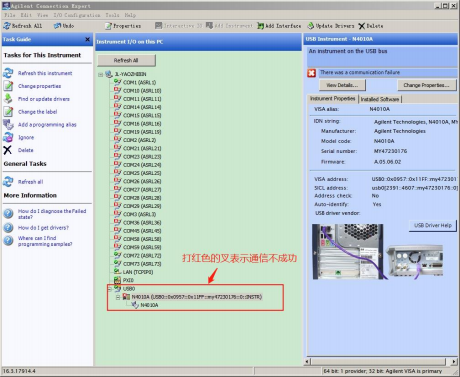Open the Tools menu

point(112,15)
